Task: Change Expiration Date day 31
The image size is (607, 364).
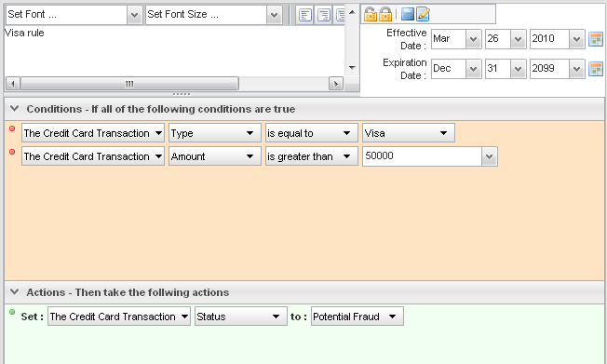Action: pos(506,69)
